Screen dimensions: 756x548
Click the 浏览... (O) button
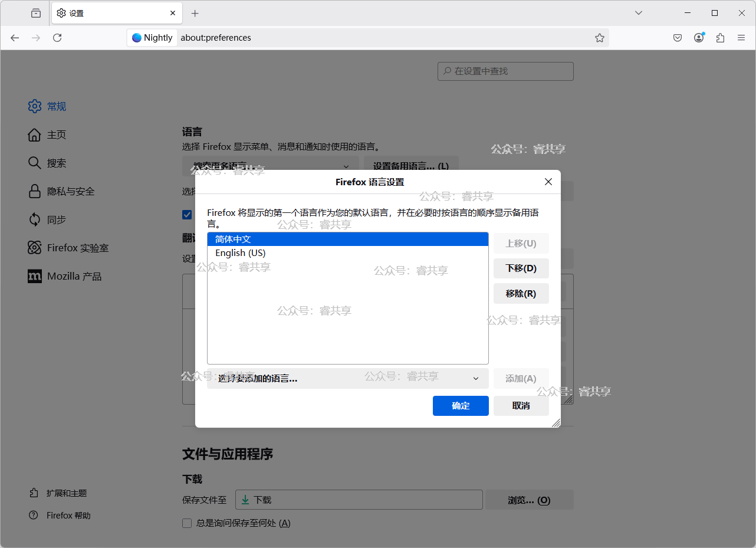529,500
